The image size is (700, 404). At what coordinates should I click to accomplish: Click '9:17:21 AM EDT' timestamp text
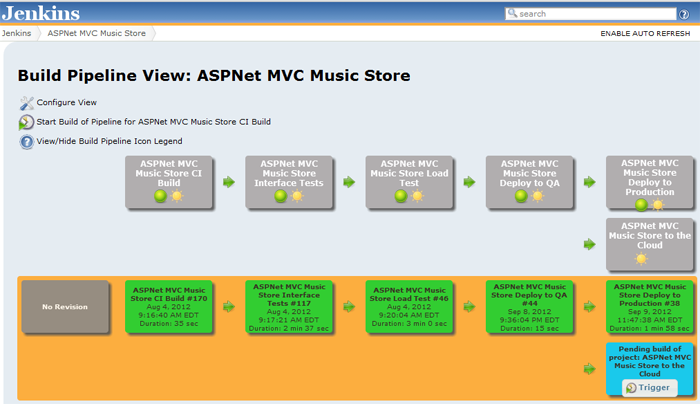point(289,320)
